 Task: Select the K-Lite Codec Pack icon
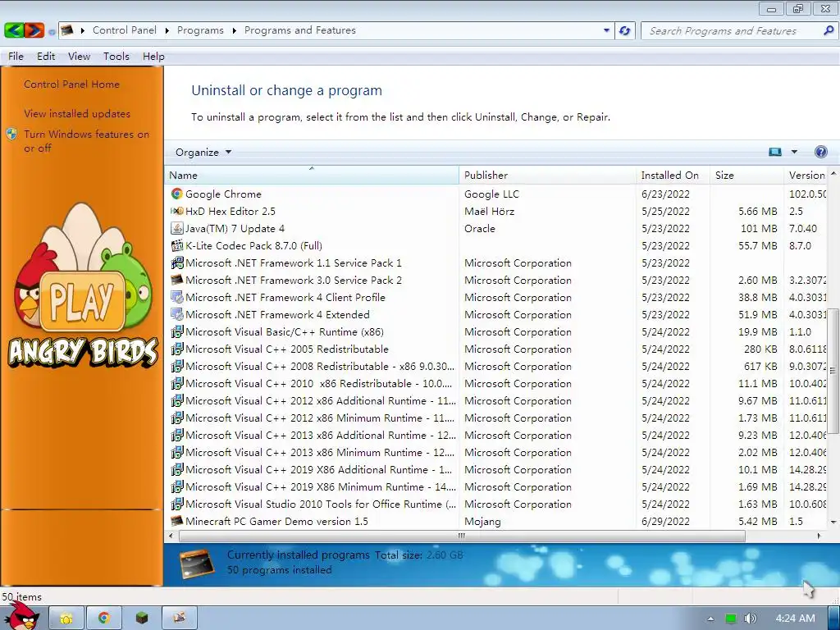[x=177, y=245]
